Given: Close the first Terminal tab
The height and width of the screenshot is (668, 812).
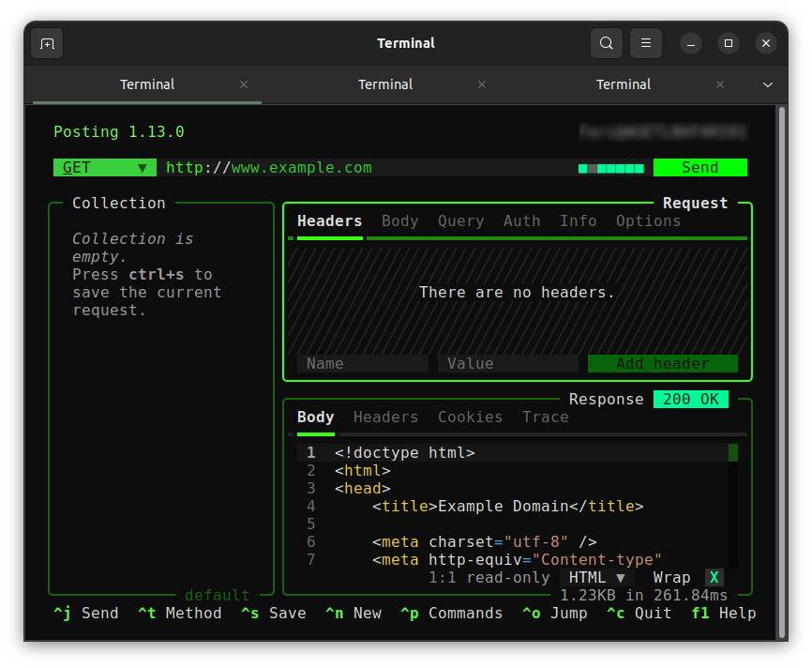Looking at the screenshot, I should pos(244,84).
